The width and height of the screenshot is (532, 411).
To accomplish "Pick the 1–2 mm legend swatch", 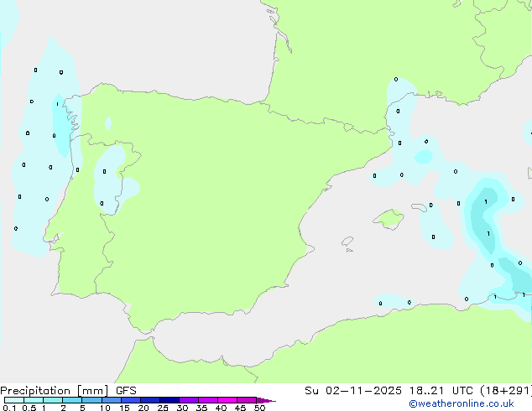I will pos(53,400).
